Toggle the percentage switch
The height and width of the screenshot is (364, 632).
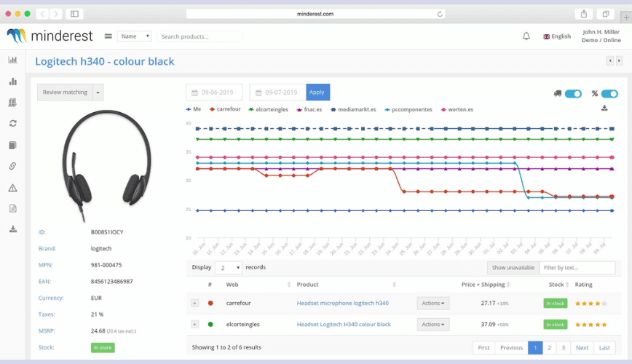pos(609,93)
